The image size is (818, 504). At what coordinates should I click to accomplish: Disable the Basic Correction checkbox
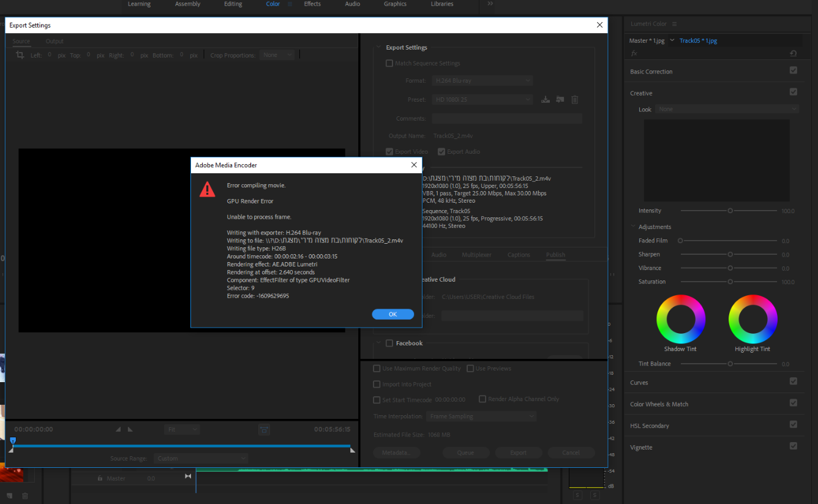click(794, 71)
